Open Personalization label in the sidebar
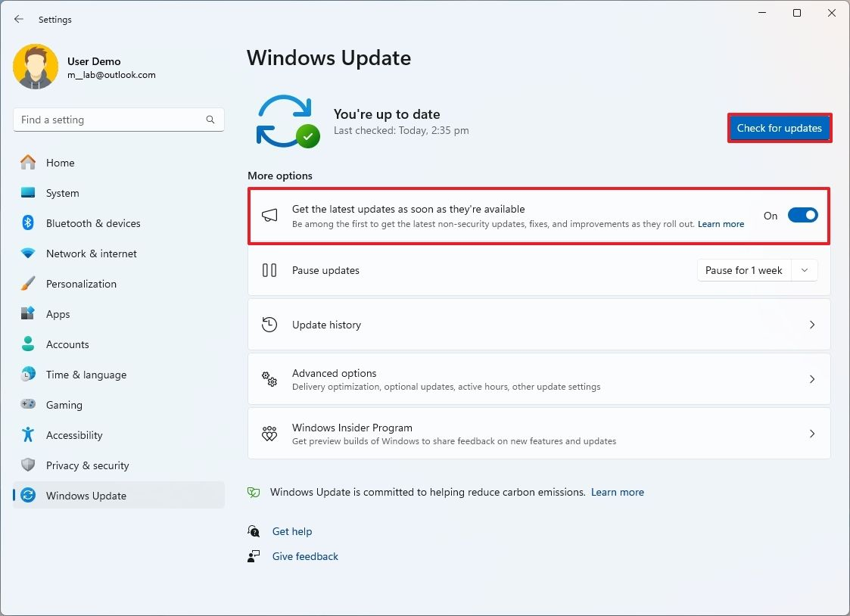This screenshot has width=850, height=616. tap(81, 284)
